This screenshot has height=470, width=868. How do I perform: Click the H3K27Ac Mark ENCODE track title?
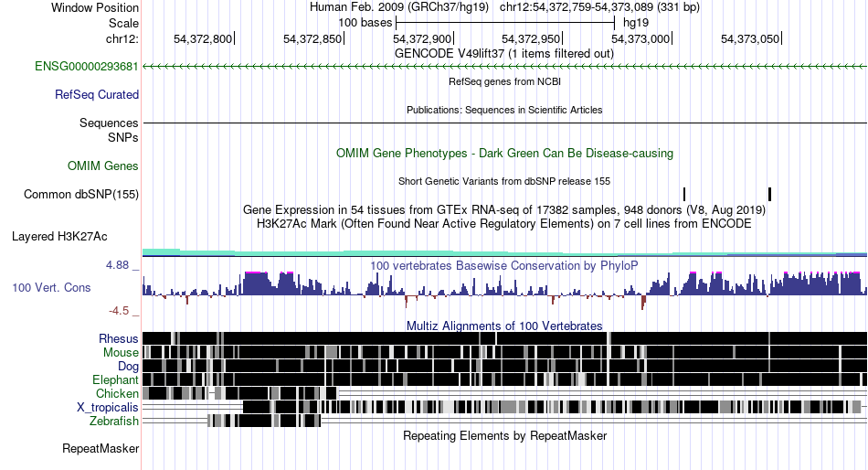pos(504,224)
